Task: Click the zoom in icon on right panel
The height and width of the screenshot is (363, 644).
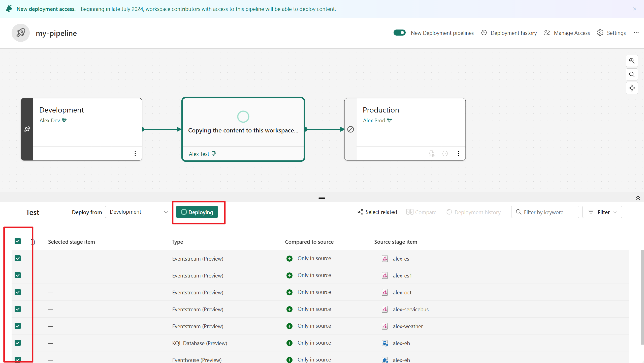Action: pyautogui.click(x=632, y=61)
